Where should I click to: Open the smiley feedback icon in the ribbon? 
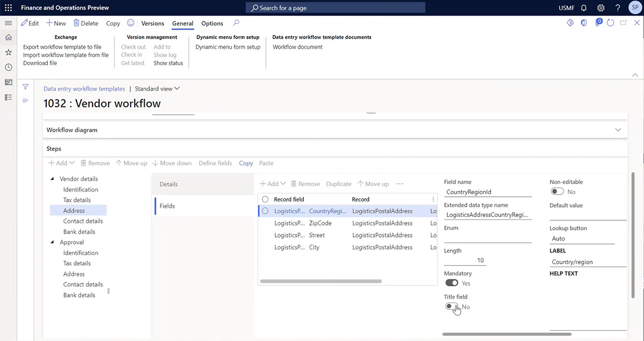130,23
